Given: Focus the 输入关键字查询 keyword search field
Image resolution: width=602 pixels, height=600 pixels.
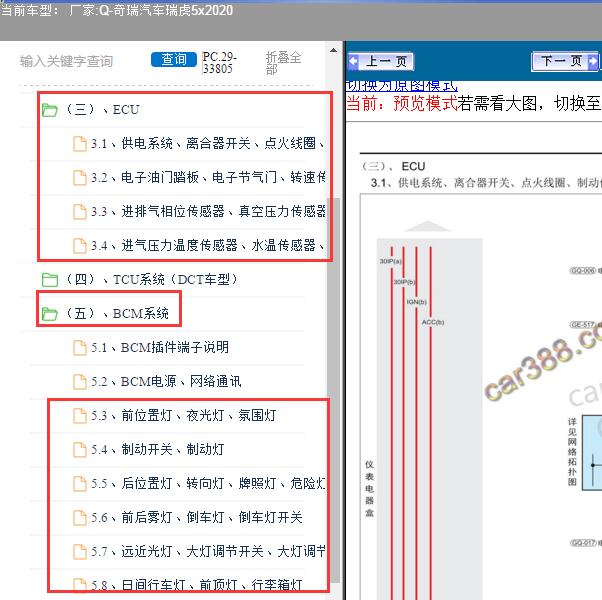Looking at the screenshot, I should pos(66,61).
